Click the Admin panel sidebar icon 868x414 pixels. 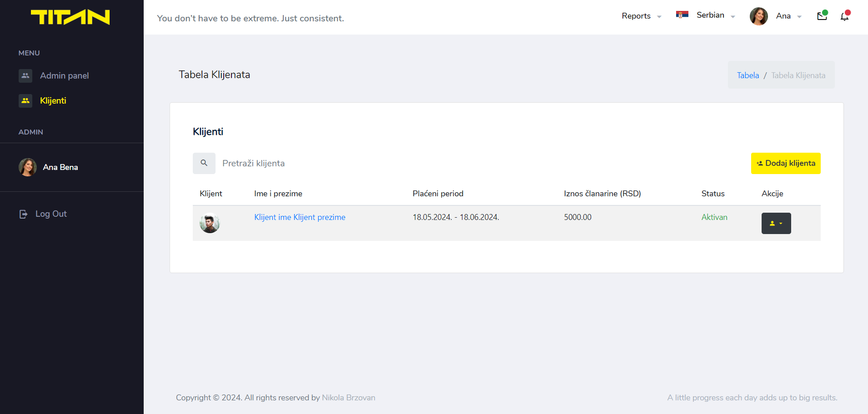tap(25, 76)
